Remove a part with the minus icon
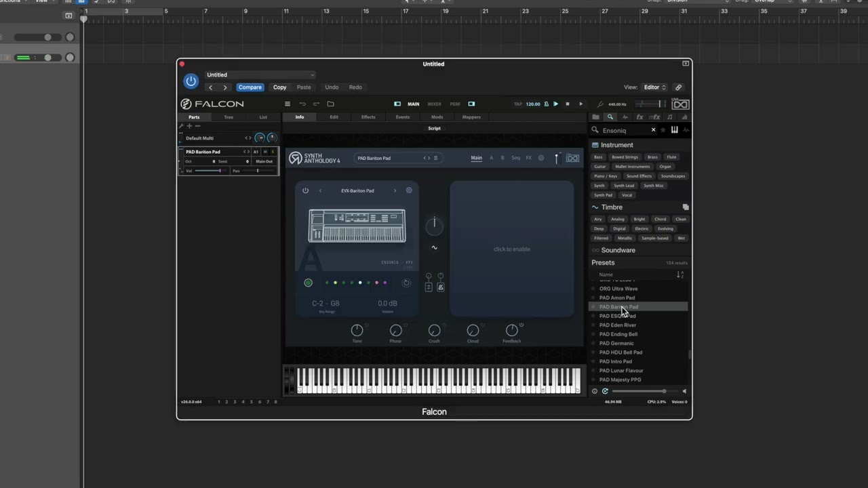868x488 pixels. (x=197, y=126)
